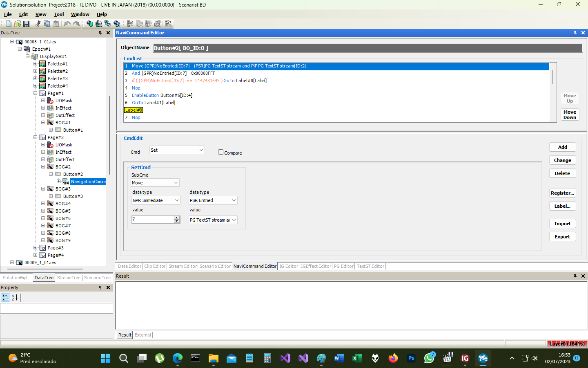
Task: Expand the Page#3 tree node
Action: coord(35,248)
